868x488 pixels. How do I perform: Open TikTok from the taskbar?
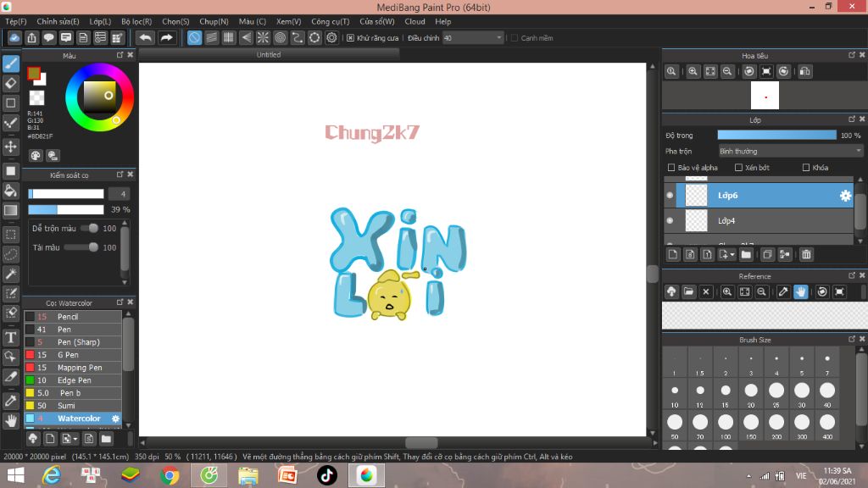(x=326, y=475)
